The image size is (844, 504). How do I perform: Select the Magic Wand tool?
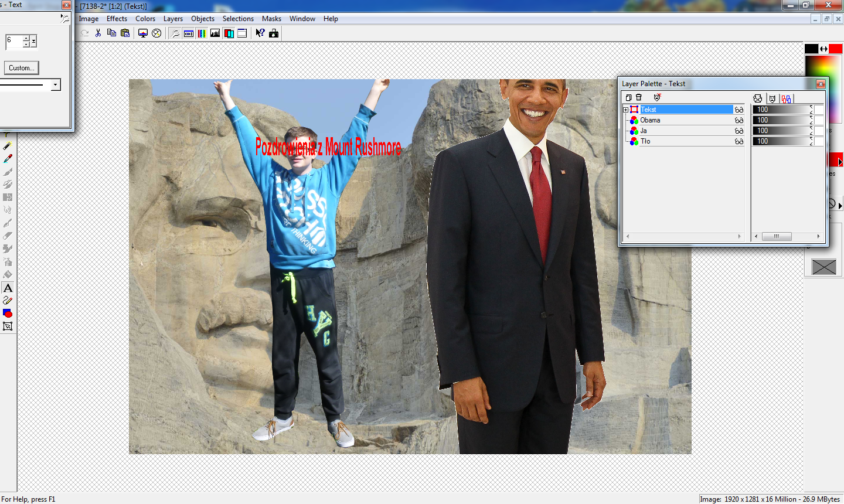(8, 145)
